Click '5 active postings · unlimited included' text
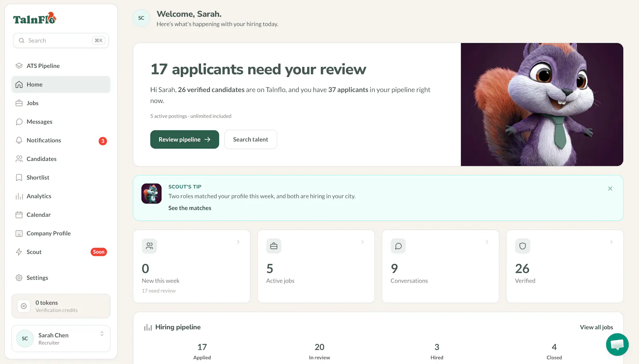This screenshot has height=364, width=639. [x=191, y=116]
